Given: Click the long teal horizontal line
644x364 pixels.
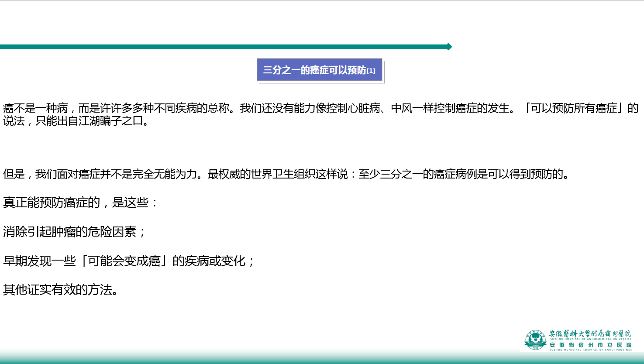Looking at the screenshot, I should [218, 47].
